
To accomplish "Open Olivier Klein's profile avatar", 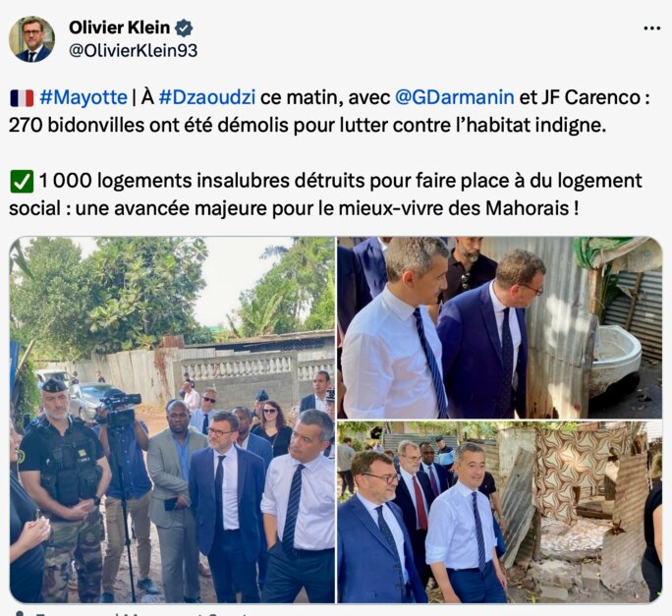I will pos(31,39).
